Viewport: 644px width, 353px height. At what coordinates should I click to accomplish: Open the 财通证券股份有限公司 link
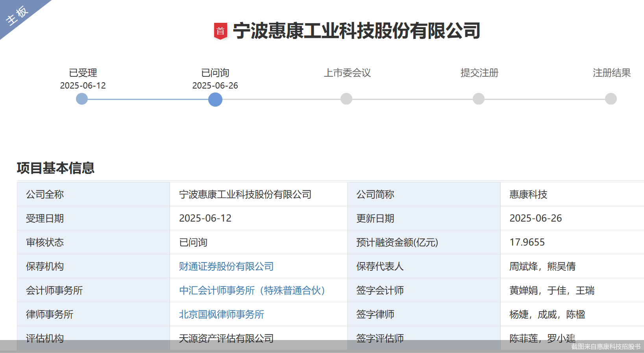point(226,266)
